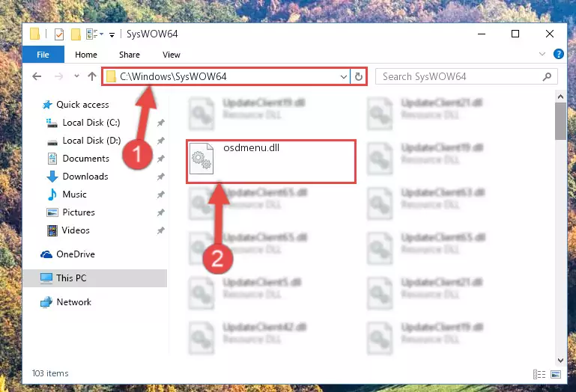Screen dimensions: 576x392
Task: Select Network in the navigation pane
Action: [73, 302]
